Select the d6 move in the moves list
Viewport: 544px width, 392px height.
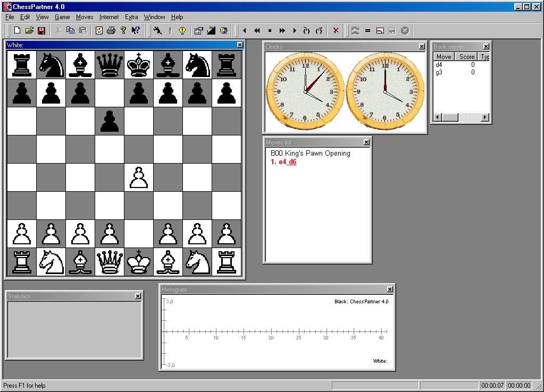click(x=292, y=162)
